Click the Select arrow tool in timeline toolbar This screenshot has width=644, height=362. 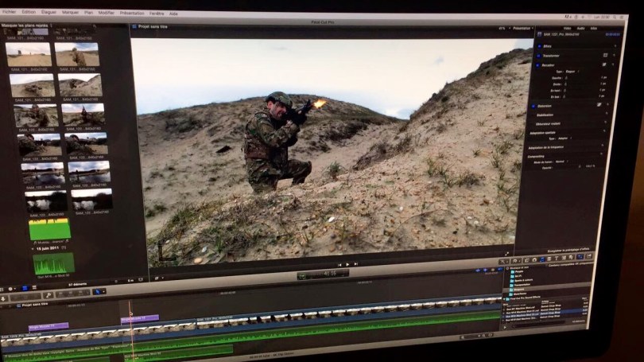tap(99, 291)
